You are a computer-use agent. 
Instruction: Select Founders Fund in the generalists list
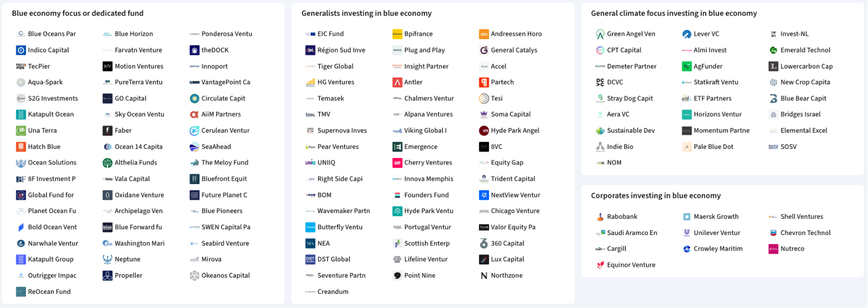(x=426, y=195)
